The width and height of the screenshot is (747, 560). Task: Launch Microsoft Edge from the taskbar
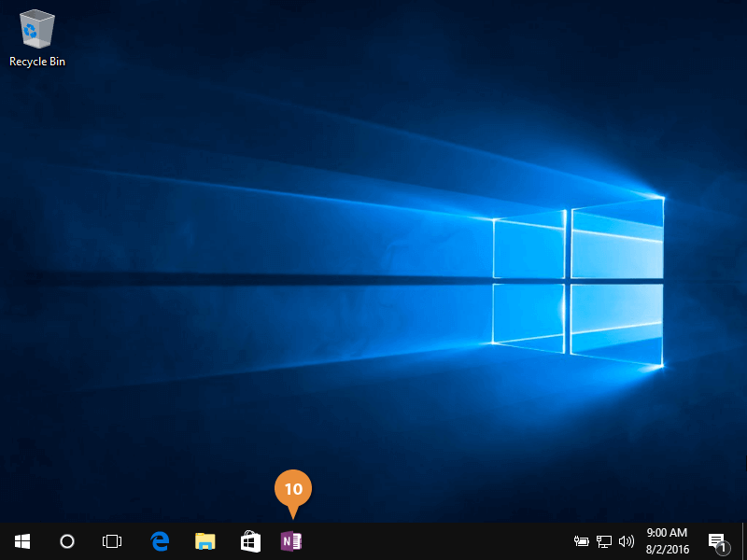160,541
